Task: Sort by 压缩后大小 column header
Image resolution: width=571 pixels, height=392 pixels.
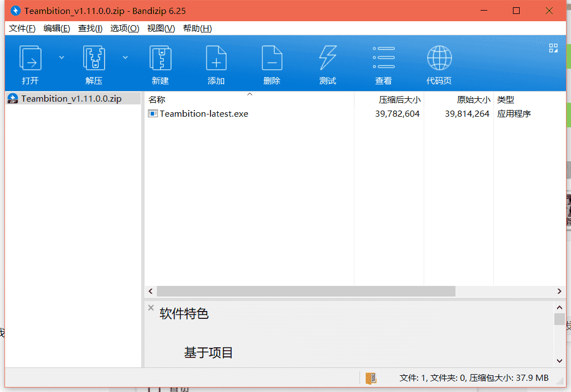Action: (389, 99)
